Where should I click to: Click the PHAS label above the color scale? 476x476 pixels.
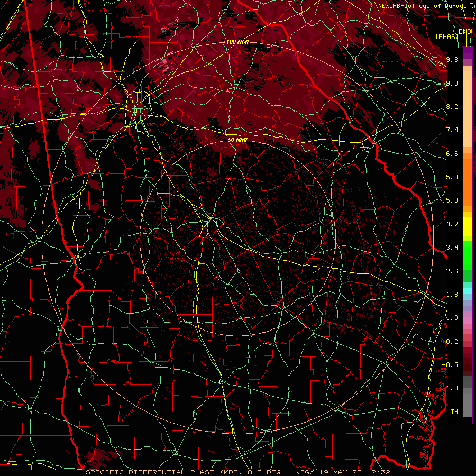(x=447, y=36)
